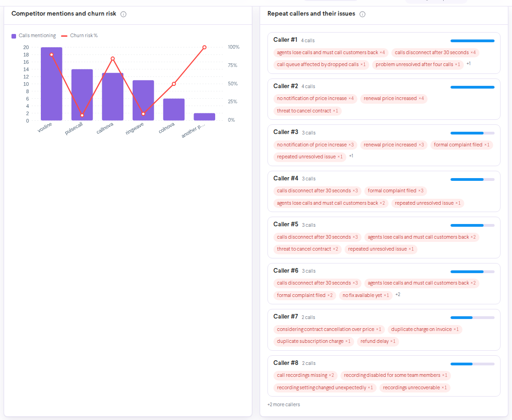
Task: Click Caller #4 'formal complaint filed ×3' tag
Action: 395,191
